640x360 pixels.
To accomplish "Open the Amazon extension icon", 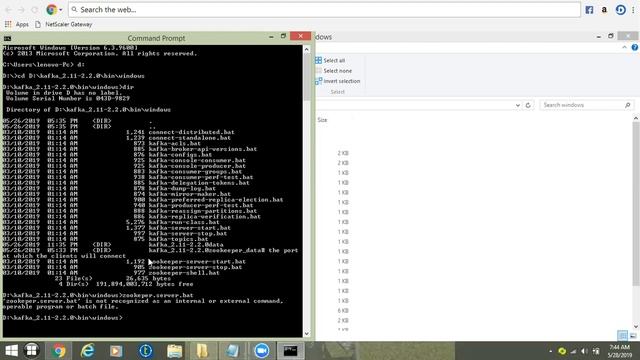I will 604,10.
